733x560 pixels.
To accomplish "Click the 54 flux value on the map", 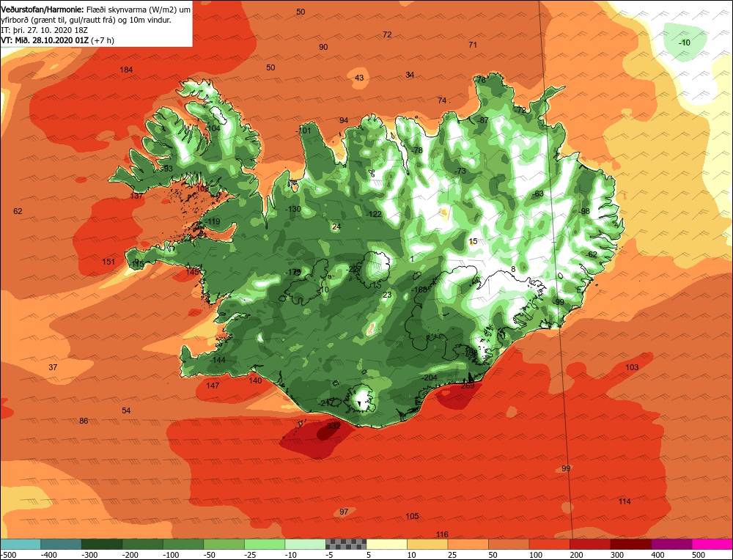I will [126, 410].
